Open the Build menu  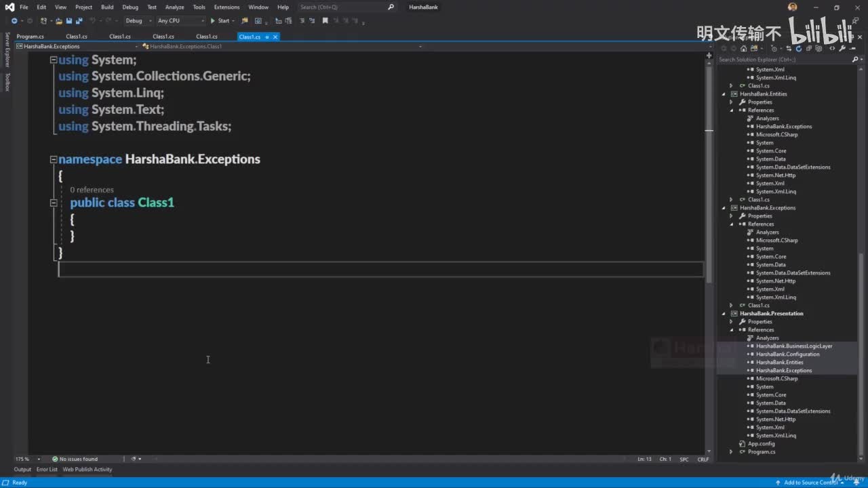[107, 7]
